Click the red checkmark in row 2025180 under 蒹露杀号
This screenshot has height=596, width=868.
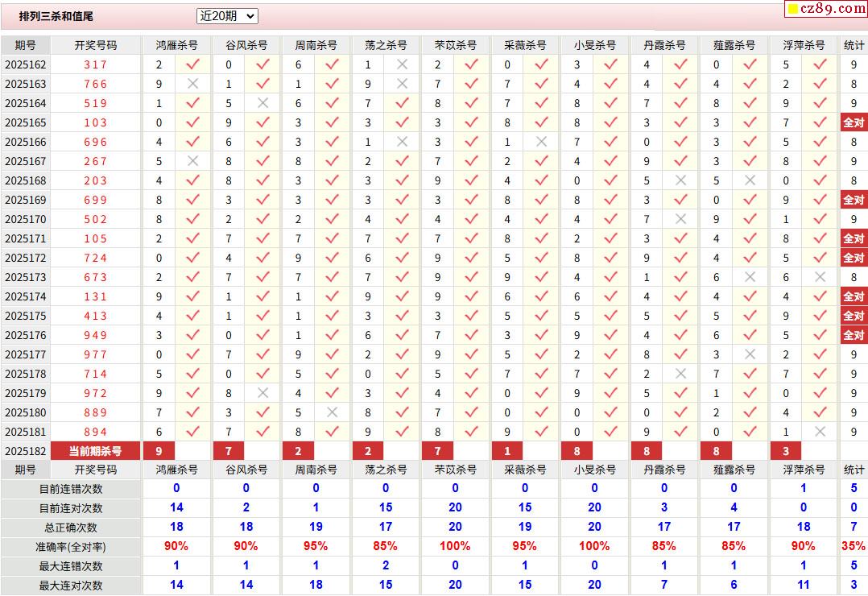(x=750, y=412)
